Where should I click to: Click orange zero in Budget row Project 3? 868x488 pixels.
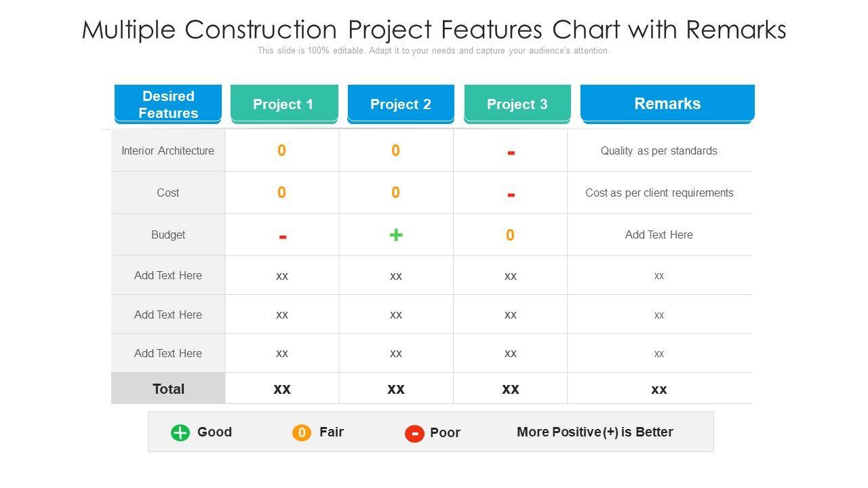(510, 235)
